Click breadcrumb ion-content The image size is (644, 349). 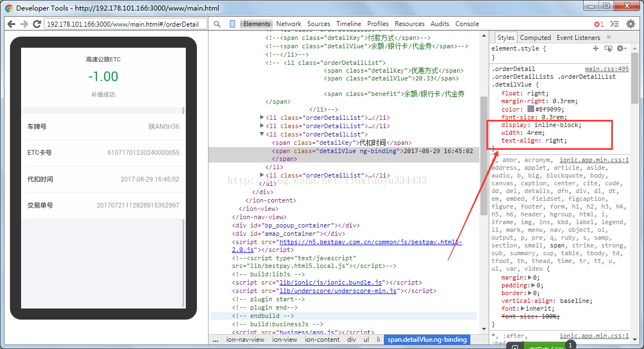tap(322, 340)
